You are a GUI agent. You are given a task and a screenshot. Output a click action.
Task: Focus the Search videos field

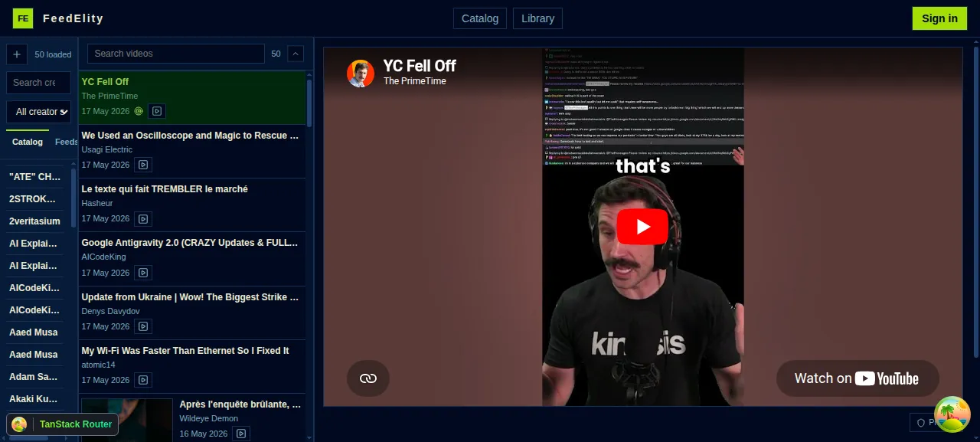[176, 54]
